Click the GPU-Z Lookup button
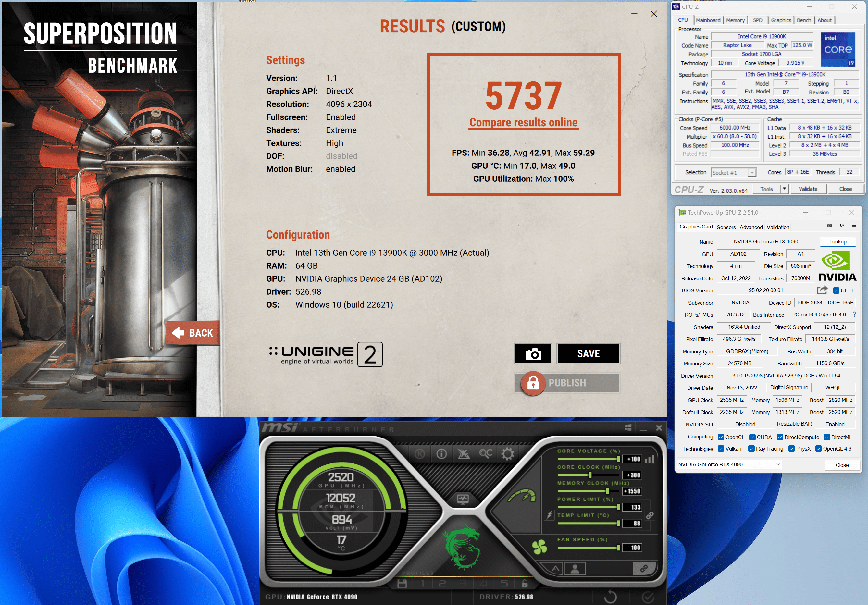The width and height of the screenshot is (868, 605). (837, 241)
